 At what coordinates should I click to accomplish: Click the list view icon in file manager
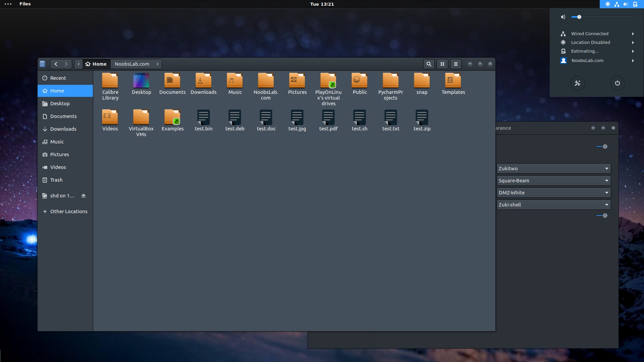(x=455, y=64)
